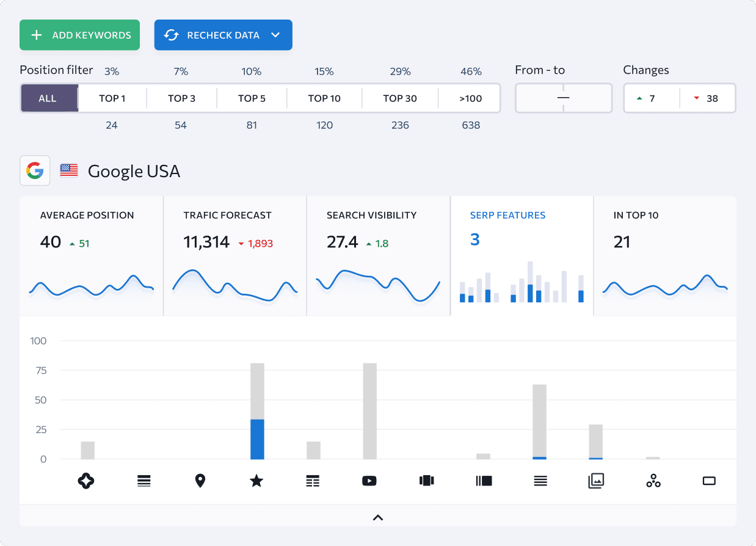Select the star reviews SERP feature icon

[256, 481]
